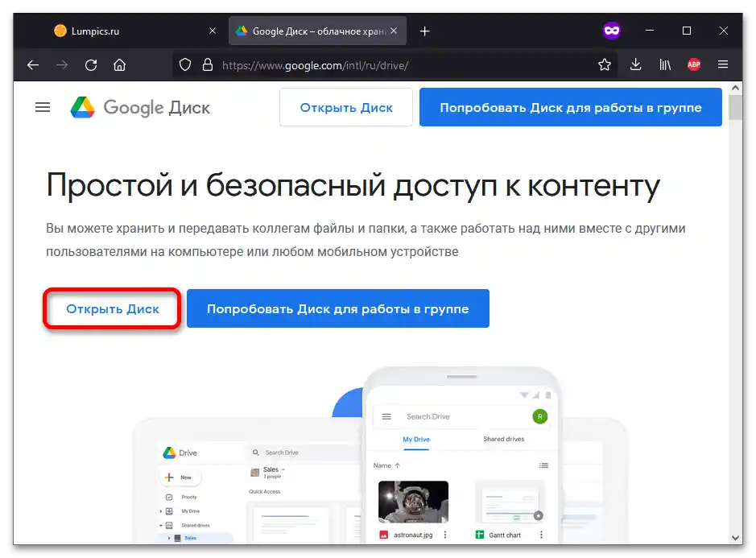This screenshot has height=558, width=756.
Task: Select My Drive tab in phone mockup
Action: pyautogui.click(x=416, y=440)
